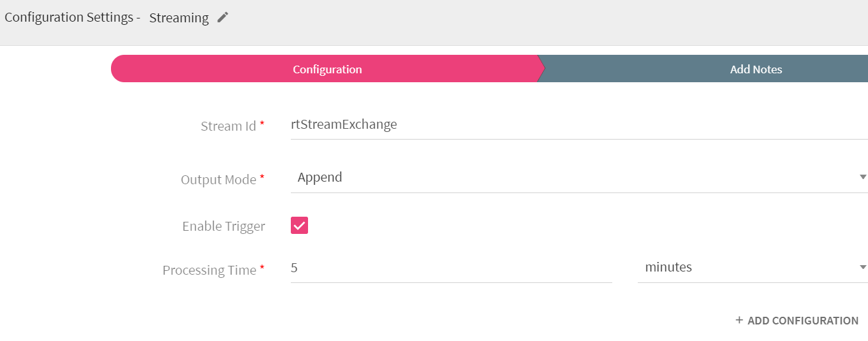This screenshot has height=341, width=868.
Task: Expand the Output Mode dropdown arrow
Action: (x=863, y=177)
